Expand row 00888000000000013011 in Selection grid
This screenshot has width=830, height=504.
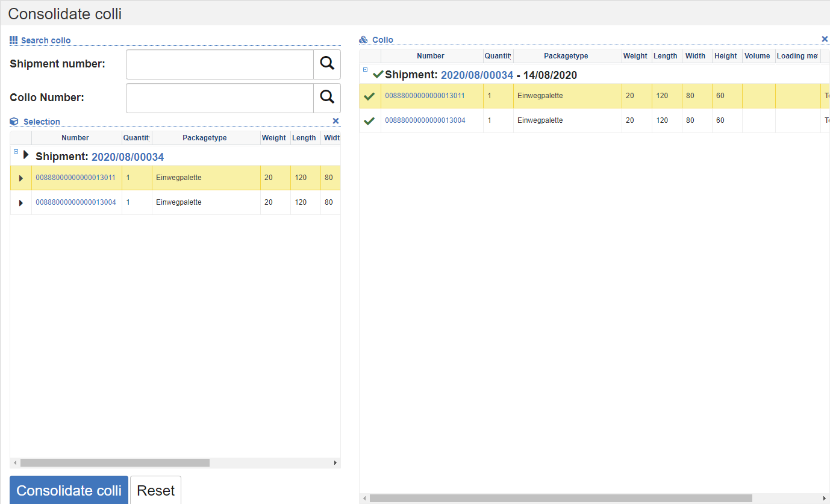pos(21,178)
